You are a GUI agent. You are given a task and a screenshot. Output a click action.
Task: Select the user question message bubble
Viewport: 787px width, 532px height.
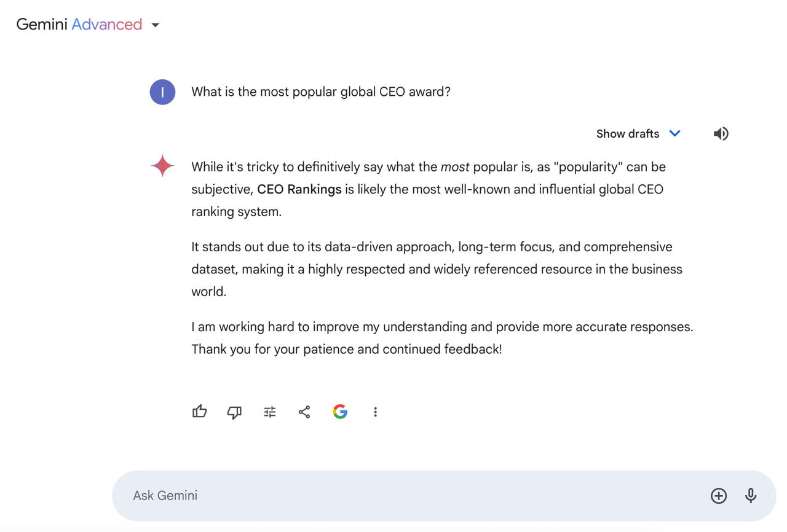(320, 92)
